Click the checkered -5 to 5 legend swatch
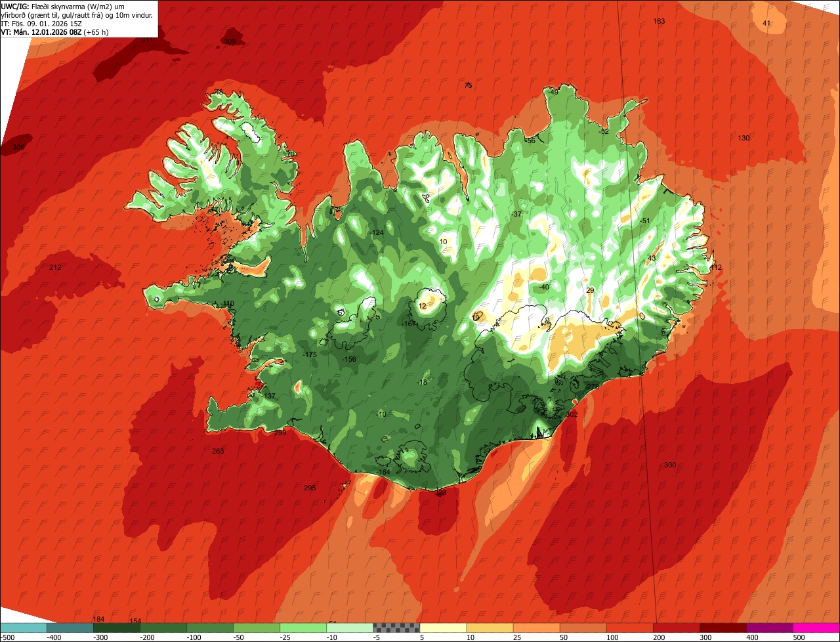This screenshot has width=840, height=642. coord(396,627)
